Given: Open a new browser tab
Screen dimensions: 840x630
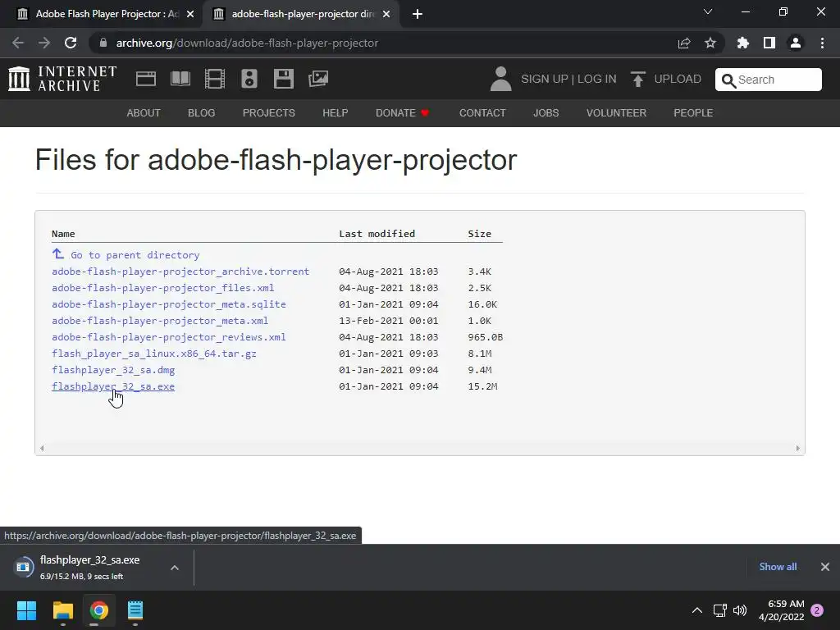Looking at the screenshot, I should click(418, 14).
